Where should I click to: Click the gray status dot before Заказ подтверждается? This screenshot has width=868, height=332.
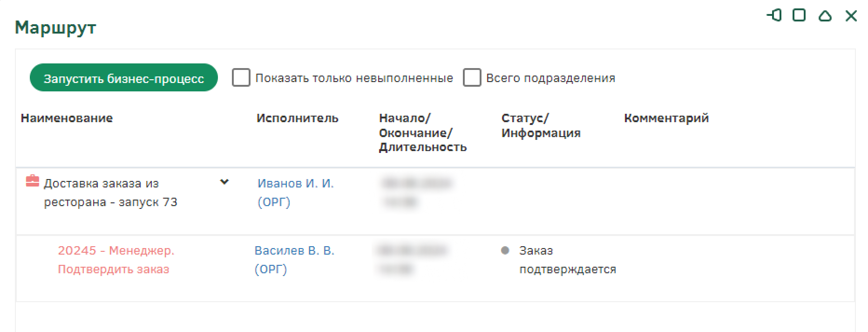point(505,250)
